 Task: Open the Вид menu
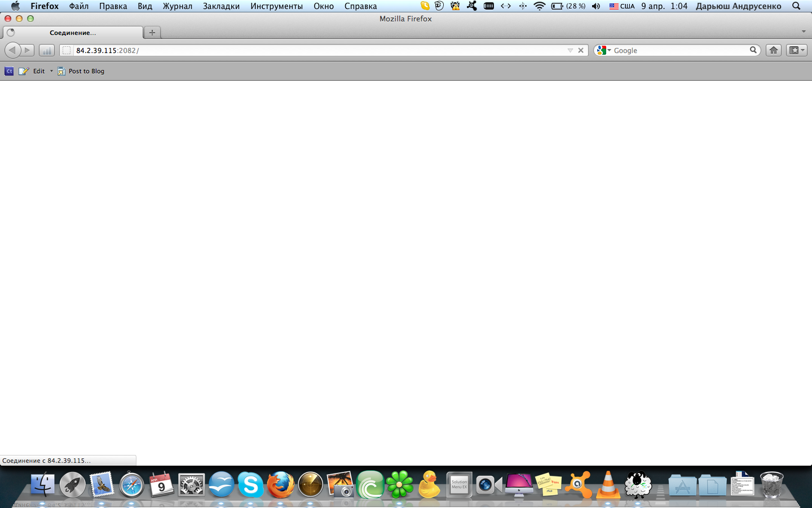pyautogui.click(x=145, y=6)
